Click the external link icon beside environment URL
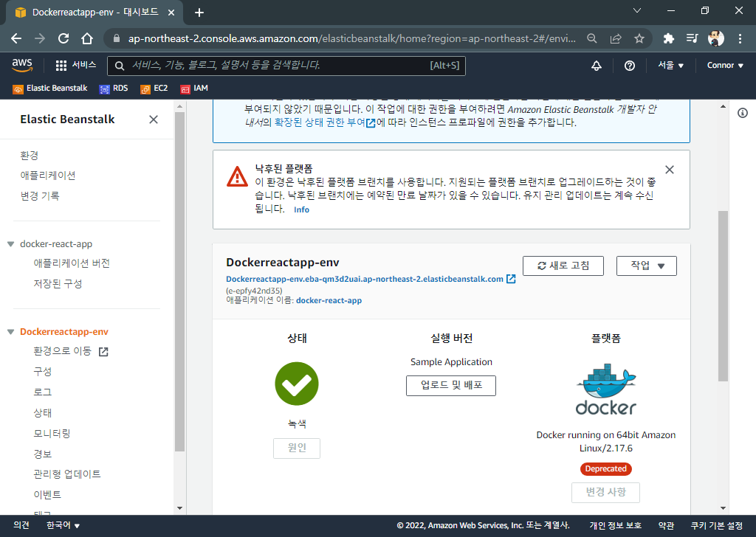Screen dimensions: 756x537 click(x=511, y=279)
